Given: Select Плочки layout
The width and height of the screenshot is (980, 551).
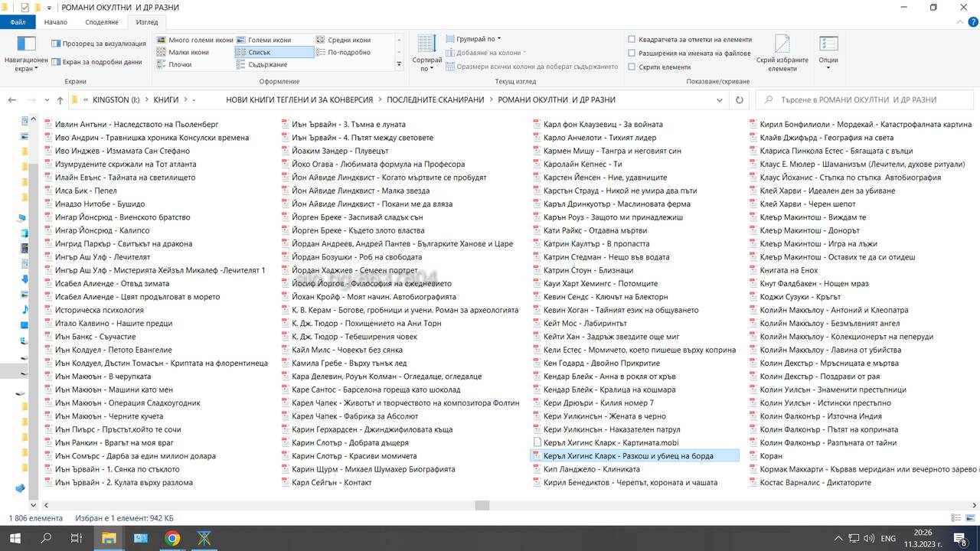Looking at the screenshot, I should [175, 64].
